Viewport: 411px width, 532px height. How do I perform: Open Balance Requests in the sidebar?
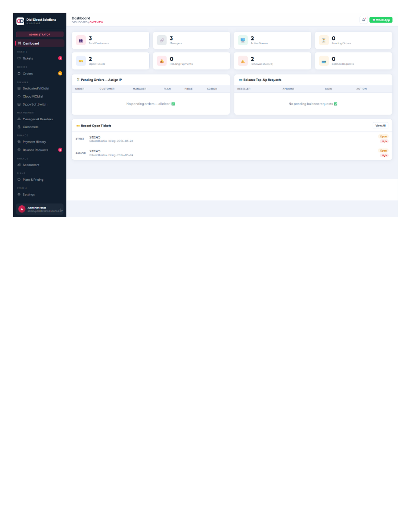[40, 150]
